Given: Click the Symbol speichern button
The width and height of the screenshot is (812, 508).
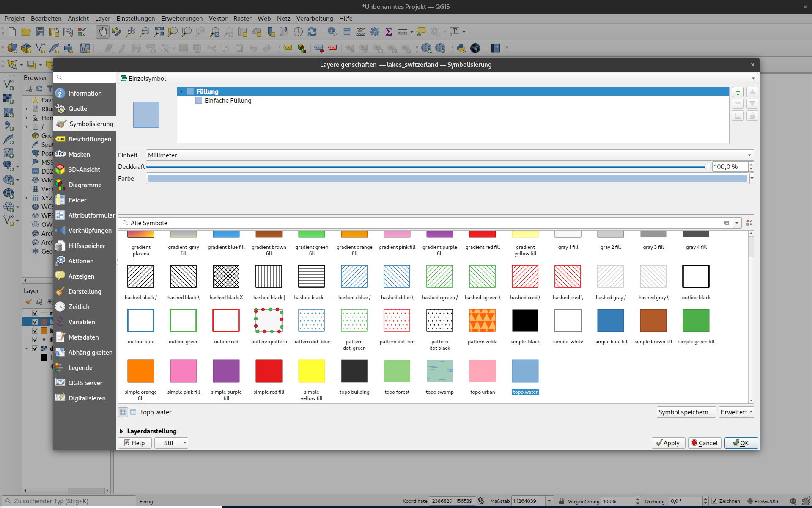Looking at the screenshot, I should (x=686, y=412).
